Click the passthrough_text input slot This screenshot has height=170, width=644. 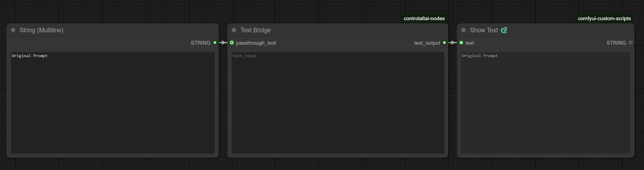click(232, 42)
